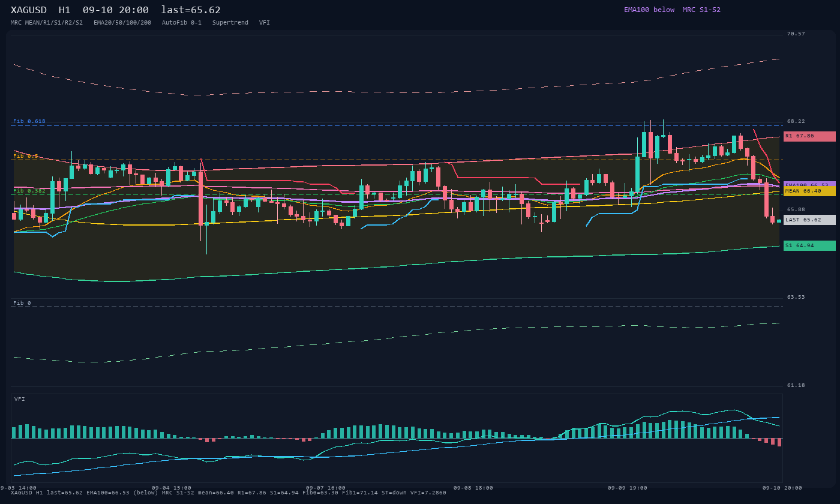840x504 pixels.
Task: Click the purple EMA100 below status text
Action: (x=649, y=10)
